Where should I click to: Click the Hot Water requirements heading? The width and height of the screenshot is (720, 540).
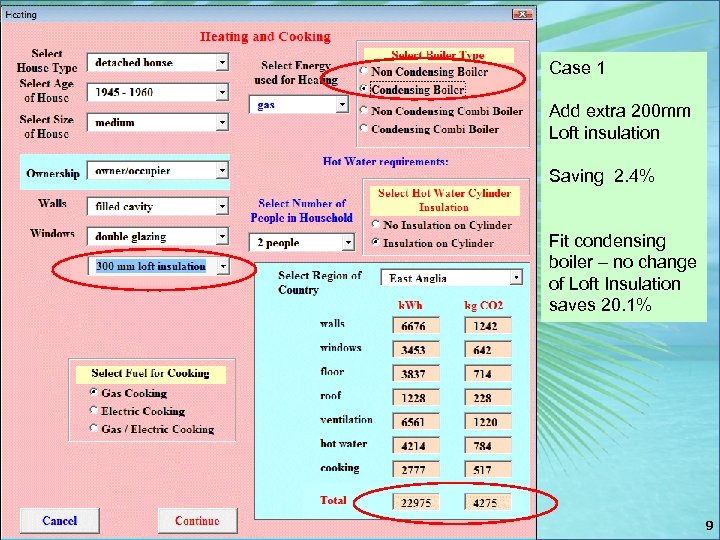385,162
